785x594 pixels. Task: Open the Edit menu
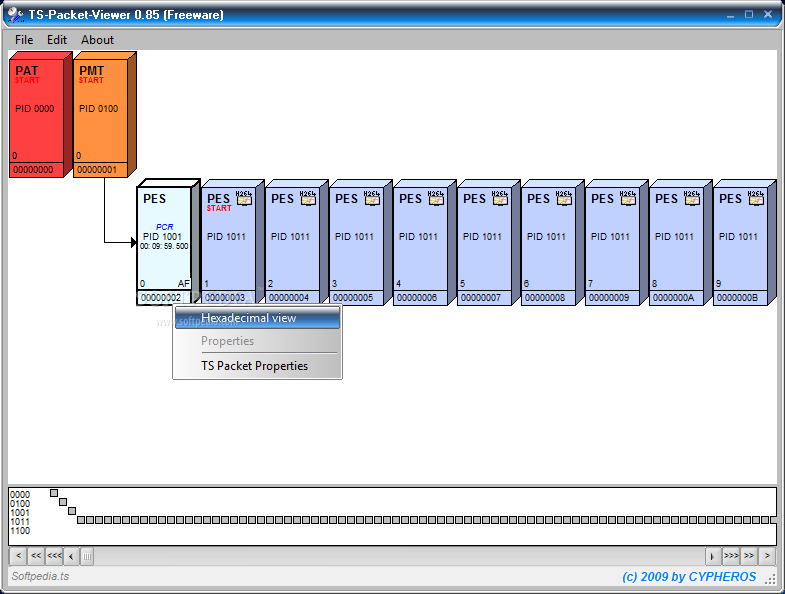pyautogui.click(x=57, y=40)
